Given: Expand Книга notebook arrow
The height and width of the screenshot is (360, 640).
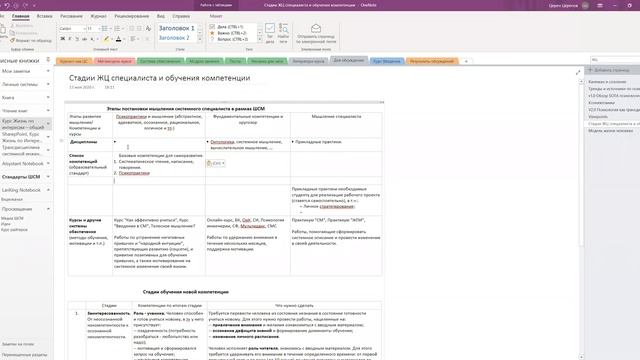Looking at the screenshot, I should click(48, 98).
